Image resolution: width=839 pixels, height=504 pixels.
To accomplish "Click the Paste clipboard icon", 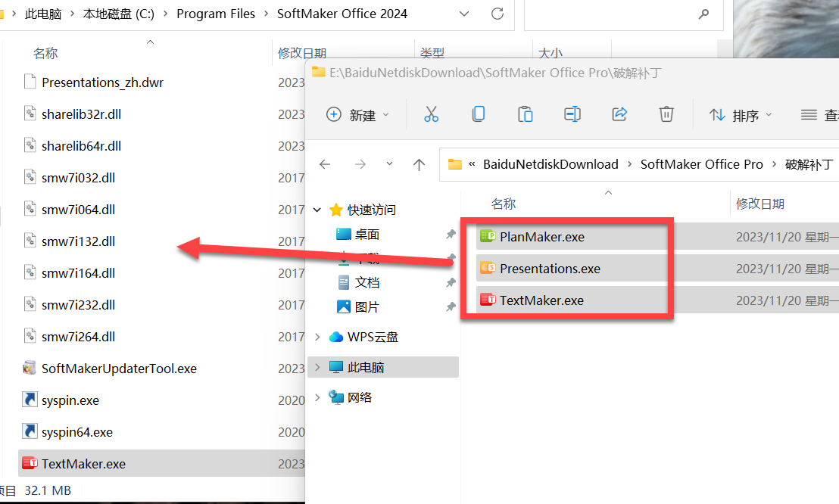I will tap(525, 114).
